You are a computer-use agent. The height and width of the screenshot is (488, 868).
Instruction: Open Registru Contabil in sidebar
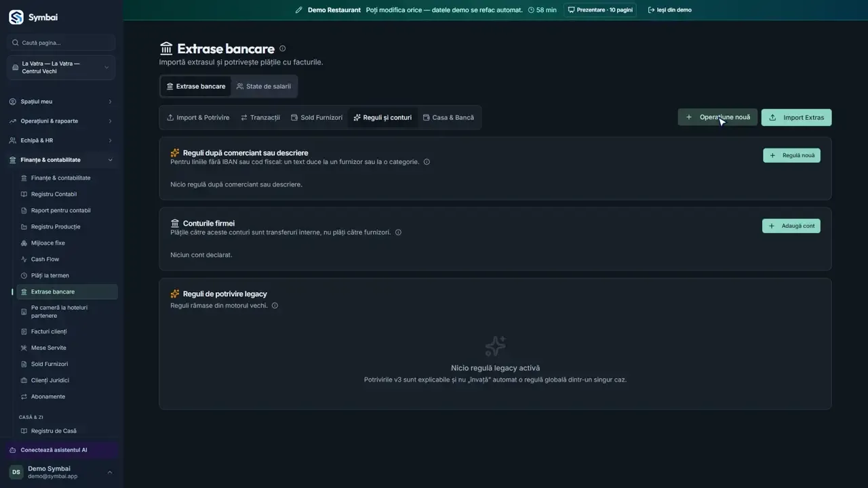[x=67, y=195]
